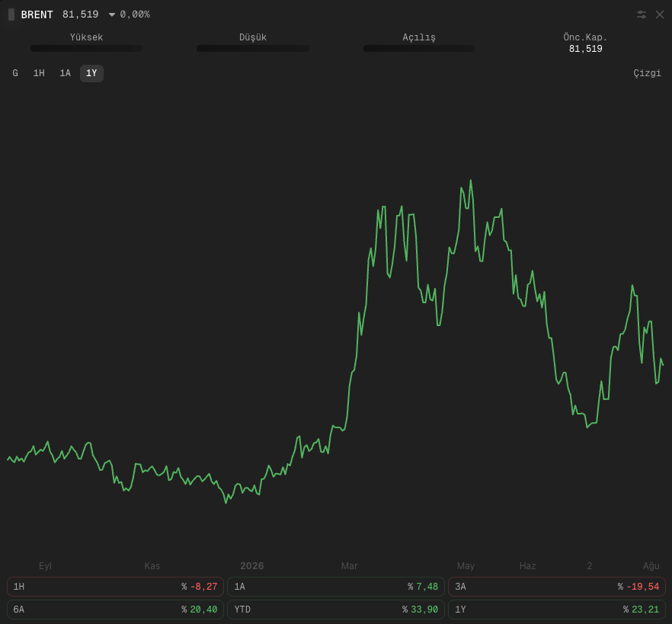
Task: Click the Önc.Kap. label
Action: [x=585, y=37]
